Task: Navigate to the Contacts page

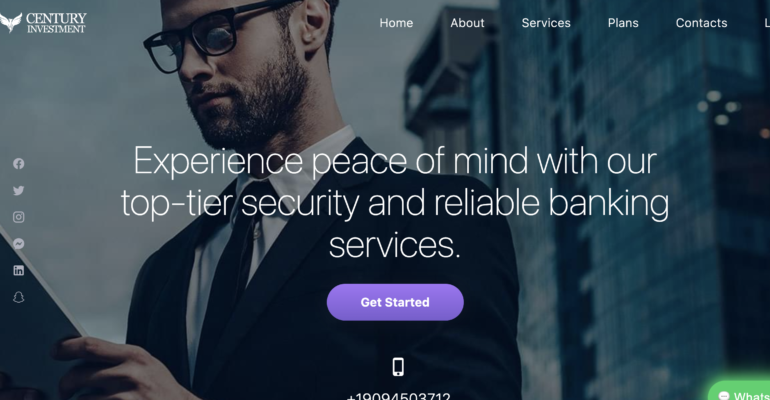Action: click(701, 23)
